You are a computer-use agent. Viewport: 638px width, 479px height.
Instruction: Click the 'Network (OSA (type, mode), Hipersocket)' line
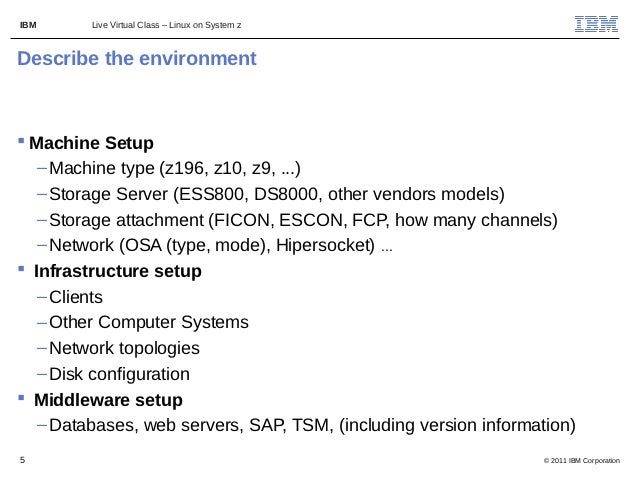pos(221,245)
